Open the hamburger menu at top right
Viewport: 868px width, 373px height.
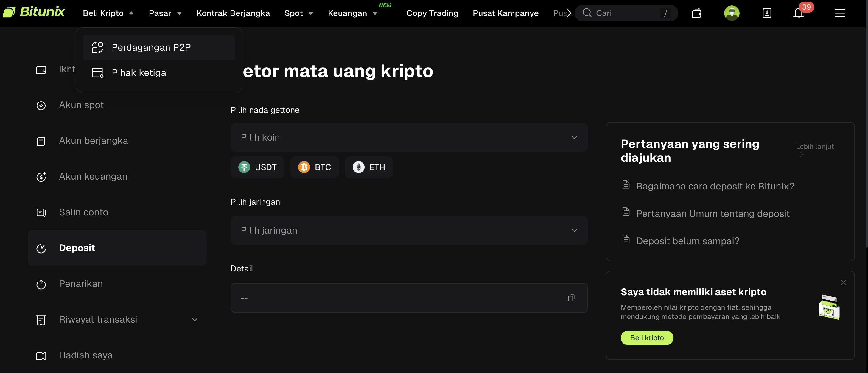pyautogui.click(x=840, y=13)
